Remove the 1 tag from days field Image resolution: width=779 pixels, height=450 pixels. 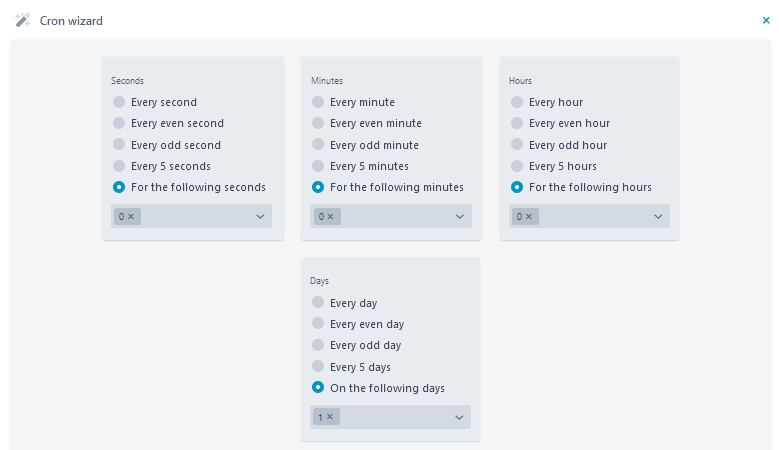coord(329,417)
